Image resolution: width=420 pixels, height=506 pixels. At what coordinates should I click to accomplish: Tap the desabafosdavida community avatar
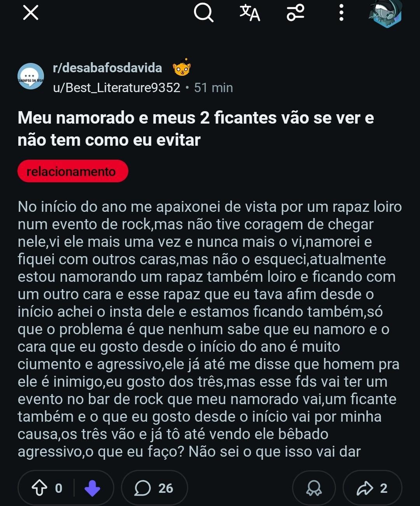31,76
